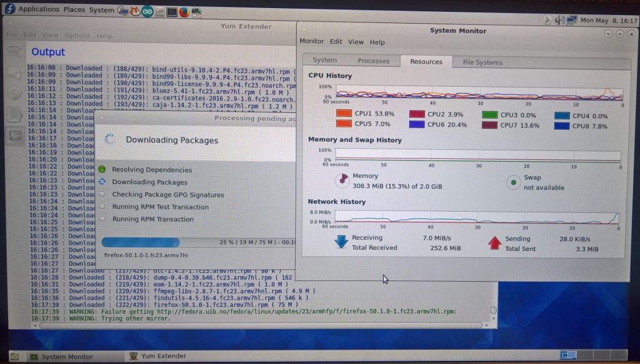Pick the CPU1 color swatch
Screen dimensions: 640x364
[344, 113]
